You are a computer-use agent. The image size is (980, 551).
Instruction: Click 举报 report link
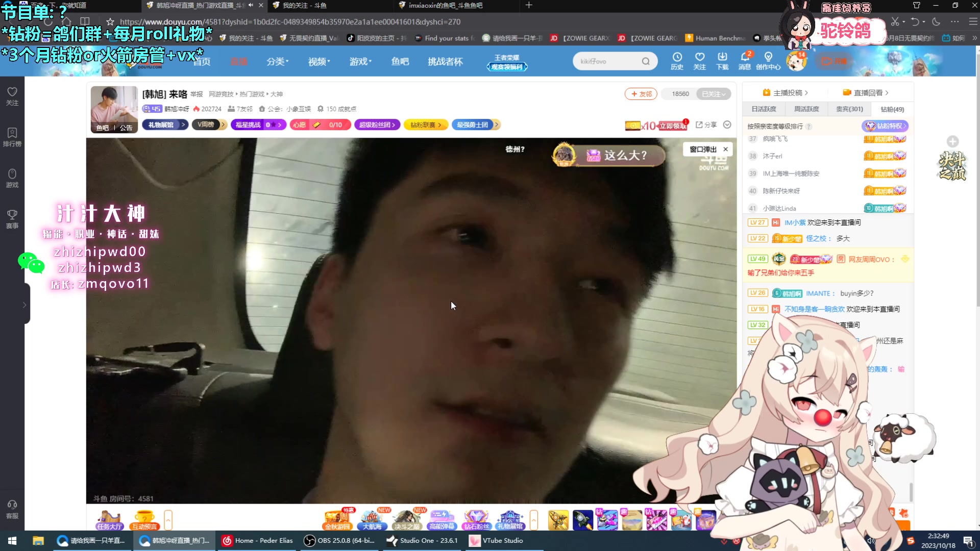(197, 94)
